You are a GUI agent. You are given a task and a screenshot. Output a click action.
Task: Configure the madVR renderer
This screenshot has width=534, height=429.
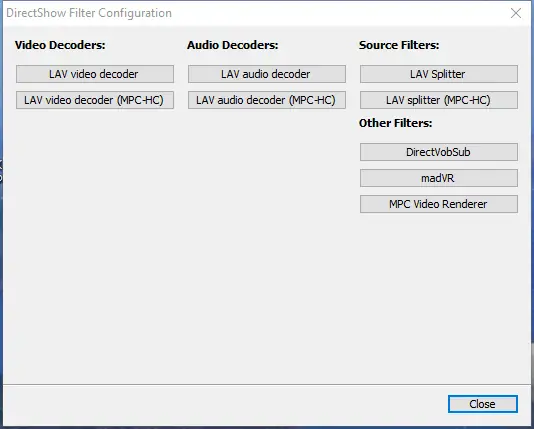[x=439, y=178]
